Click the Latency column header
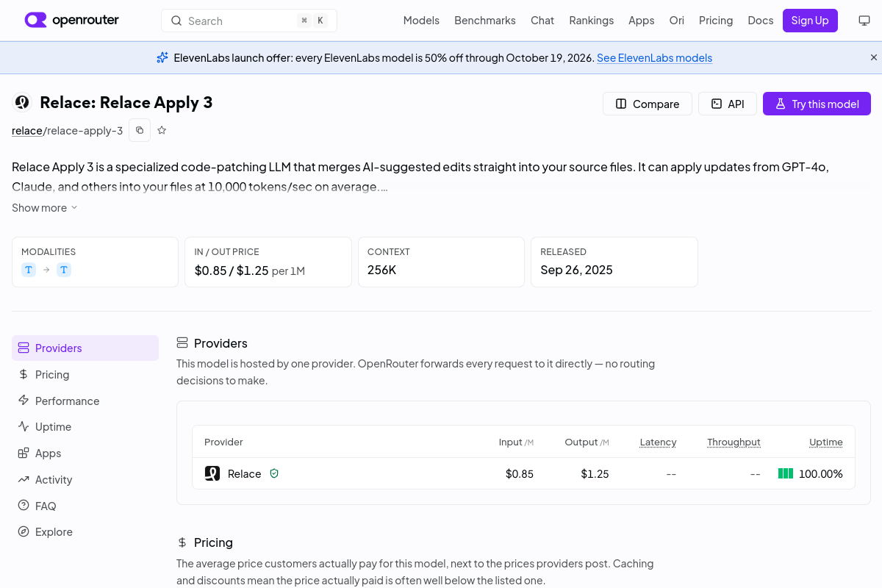 click(658, 442)
